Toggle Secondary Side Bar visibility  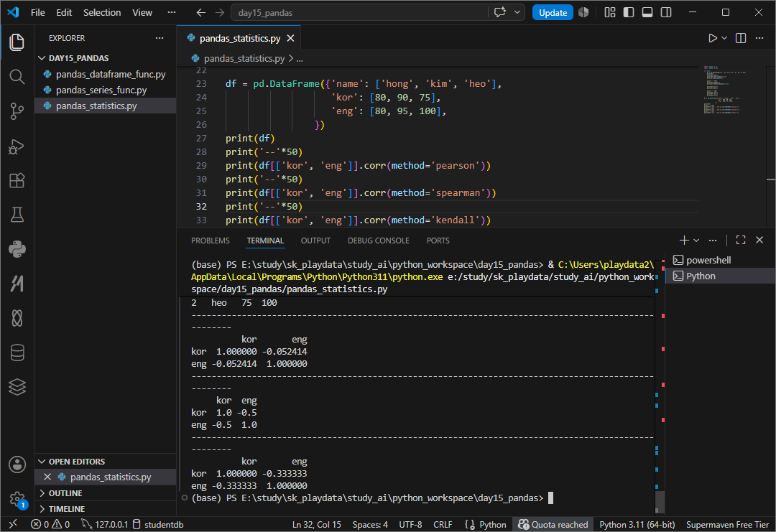[x=666, y=12]
